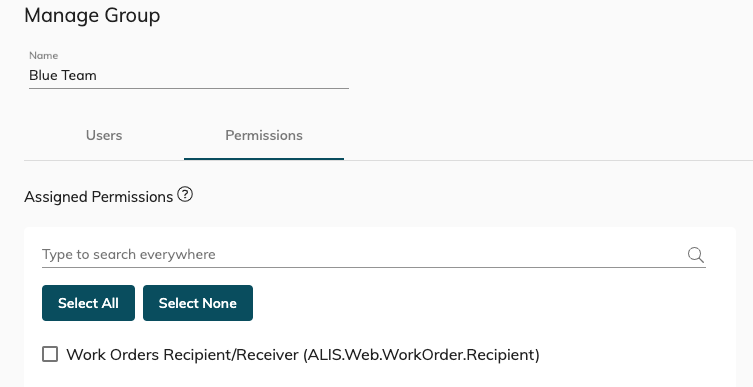Open the Permissions tab

coord(264,135)
